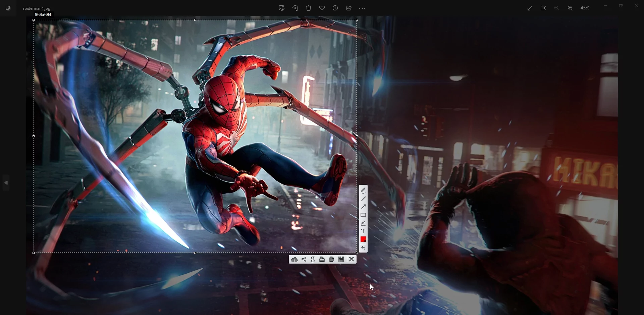Screen dimensions: 644x315
Task: Share the screenshot on social networks
Action: pyautogui.click(x=304, y=260)
